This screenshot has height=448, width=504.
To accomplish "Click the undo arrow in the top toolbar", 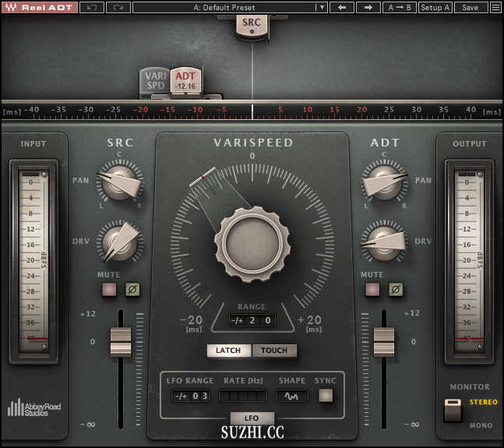I will tap(92, 7).
